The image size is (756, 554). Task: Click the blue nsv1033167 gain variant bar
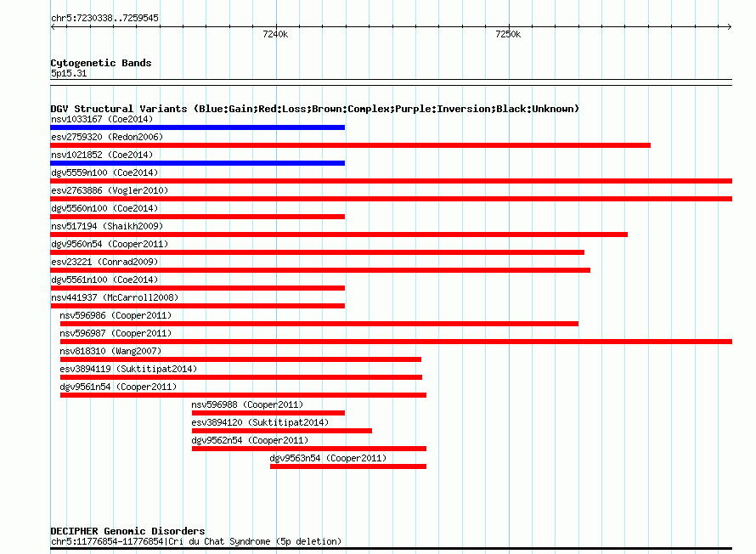click(198, 127)
